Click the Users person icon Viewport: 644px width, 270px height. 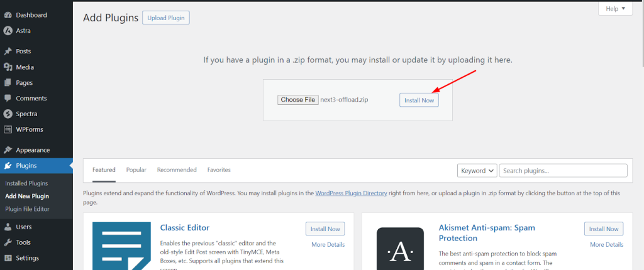(8, 227)
